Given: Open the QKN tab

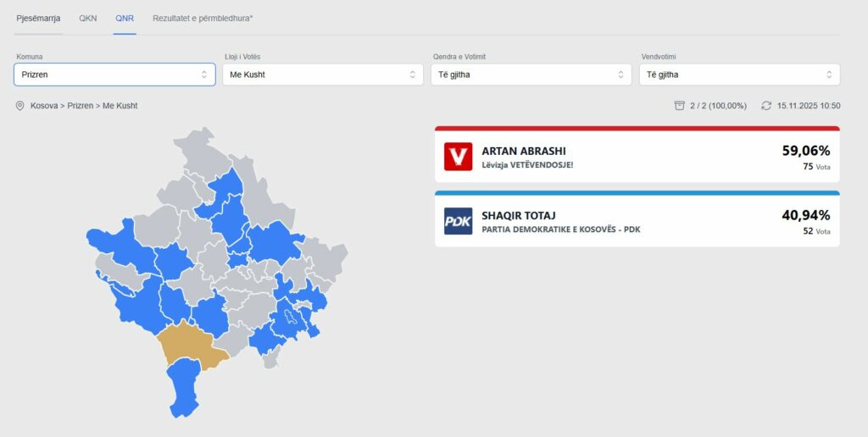Looking at the screenshot, I should (88, 18).
